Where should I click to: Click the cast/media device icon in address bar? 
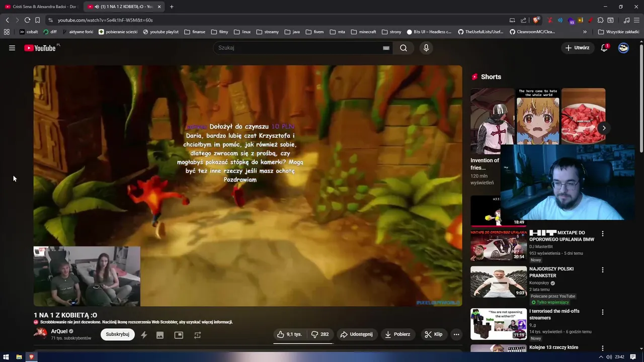(x=512, y=20)
